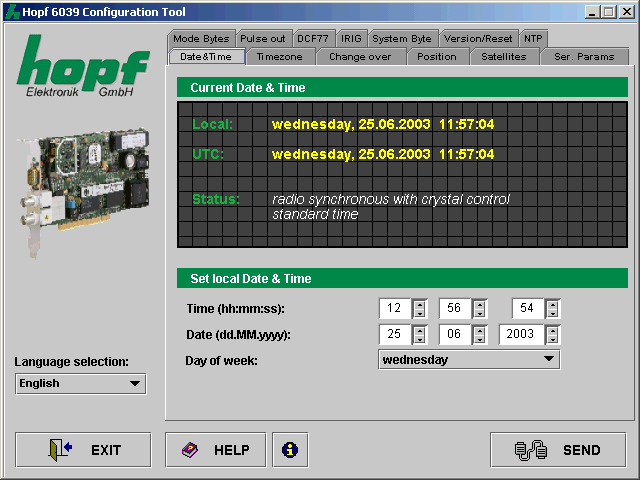640x480 pixels.
Task: Click the radio synchronous status text
Action: coord(391,200)
